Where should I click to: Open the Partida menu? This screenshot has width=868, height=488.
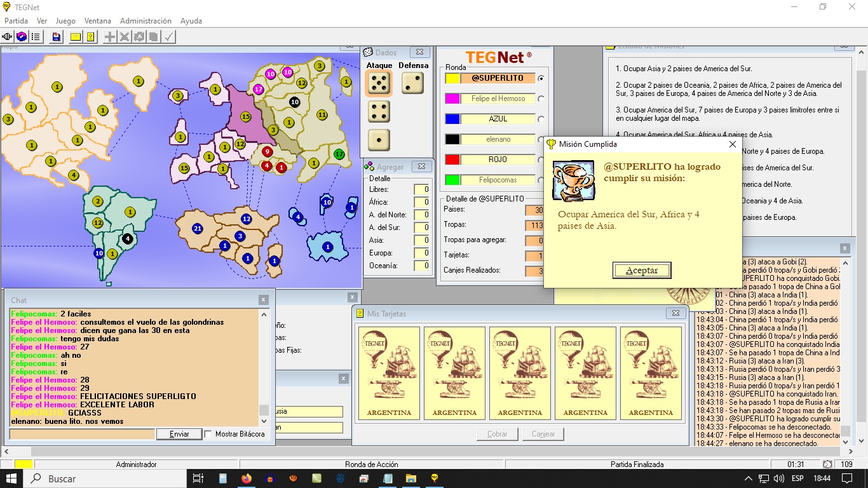coord(16,21)
